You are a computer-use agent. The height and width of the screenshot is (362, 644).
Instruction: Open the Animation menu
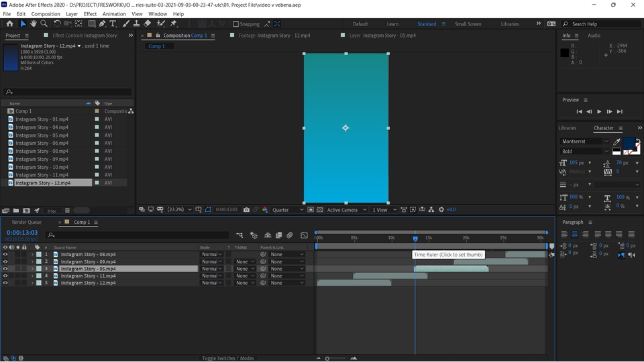pyautogui.click(x=114, y=13)
